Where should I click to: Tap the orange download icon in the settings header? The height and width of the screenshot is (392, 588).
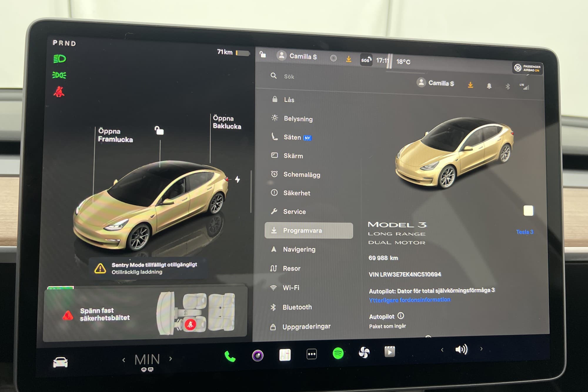[x=470, y=85]
